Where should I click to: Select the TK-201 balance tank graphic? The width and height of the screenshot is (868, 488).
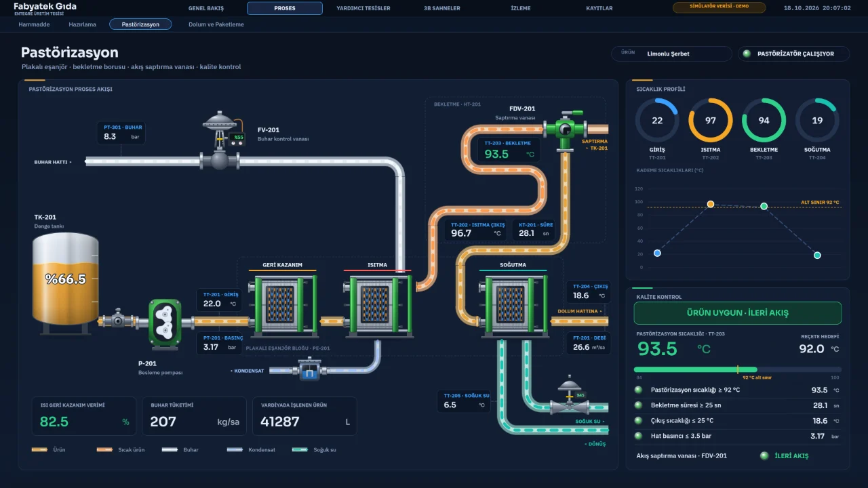coord(66,283)
